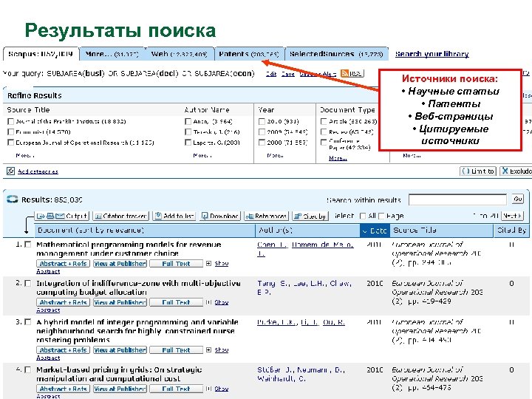Click Full Text for result 4
This screenshot has width=532, height=399.
pos(176,389)
